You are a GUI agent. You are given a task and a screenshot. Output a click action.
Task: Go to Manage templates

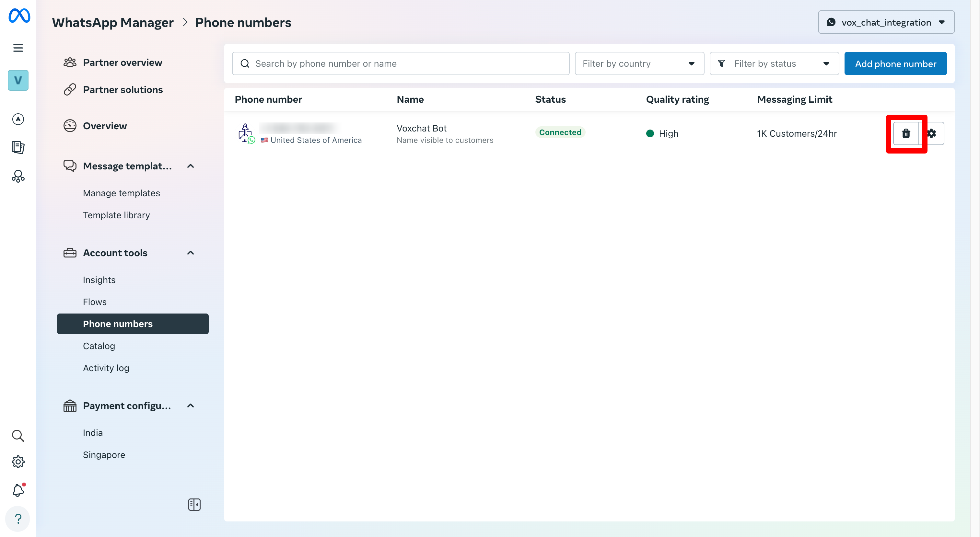(x=121, y=193)
